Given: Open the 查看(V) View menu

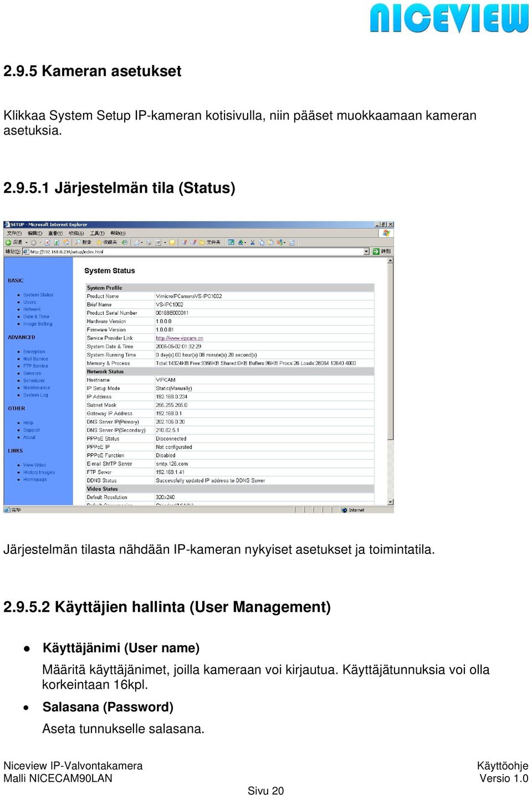Looking at the screenshot, I should (x=55, y=233).
